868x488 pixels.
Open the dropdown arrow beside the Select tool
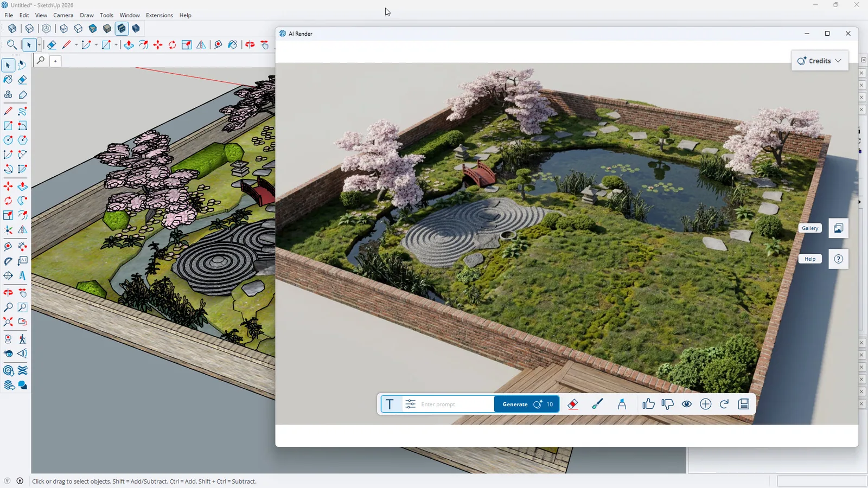point(39,45)
